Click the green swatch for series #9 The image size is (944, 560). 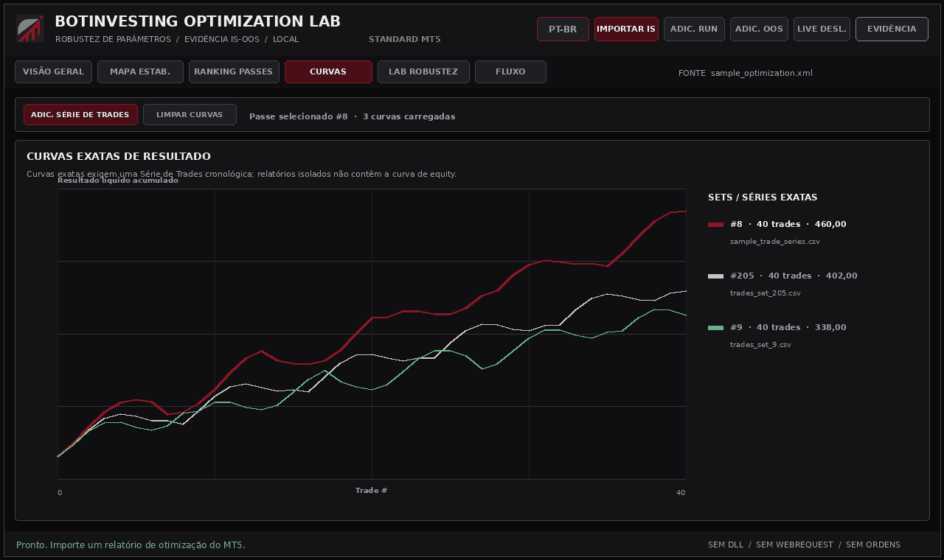[715, 328]
